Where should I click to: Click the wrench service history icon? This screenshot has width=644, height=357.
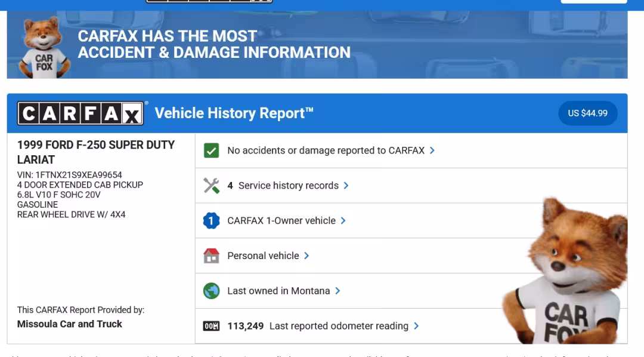point(211,186)
